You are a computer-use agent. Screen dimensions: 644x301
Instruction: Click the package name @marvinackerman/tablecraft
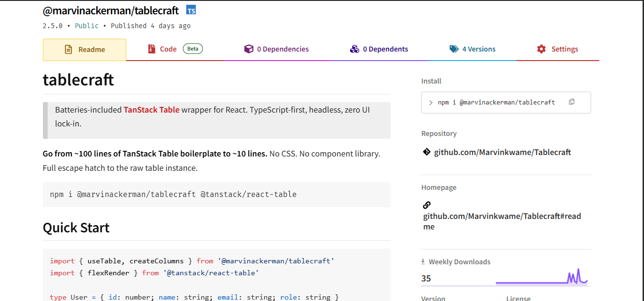[x=111, y=10]
